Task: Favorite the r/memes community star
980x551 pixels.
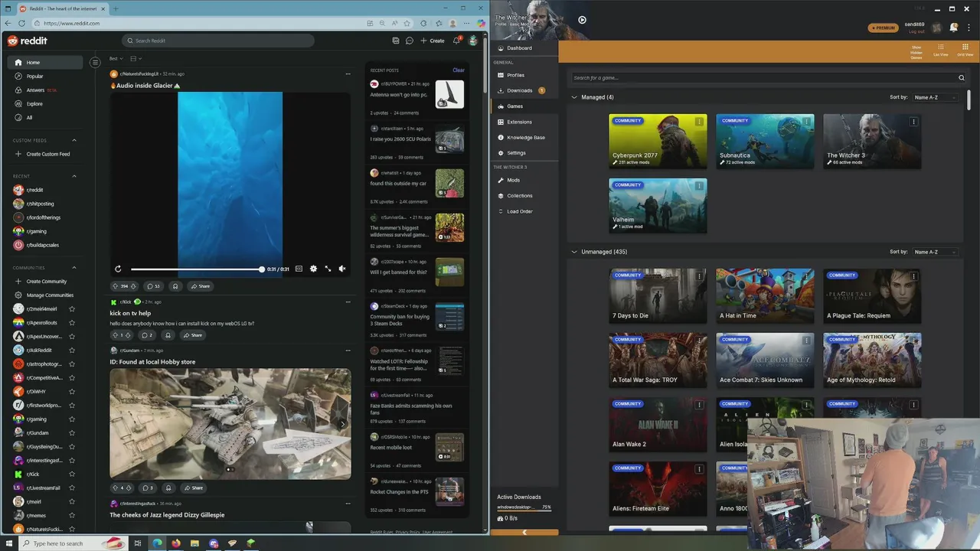Action: pos(72,516)
